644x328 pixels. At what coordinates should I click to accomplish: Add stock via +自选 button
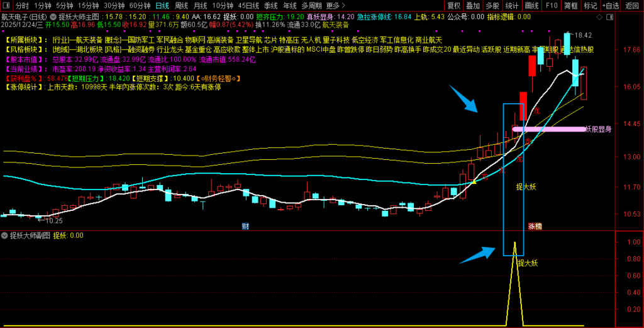pyautogui.click(x=609, y=6)
